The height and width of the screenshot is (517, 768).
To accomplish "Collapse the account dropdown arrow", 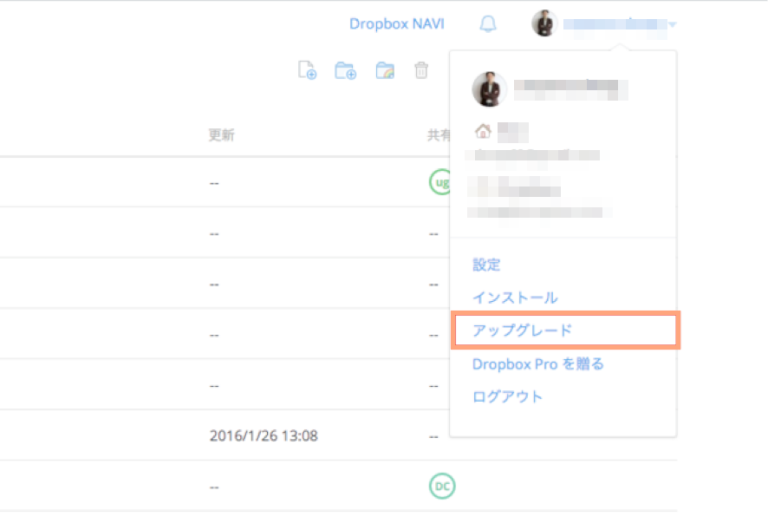I will (674, 24).
